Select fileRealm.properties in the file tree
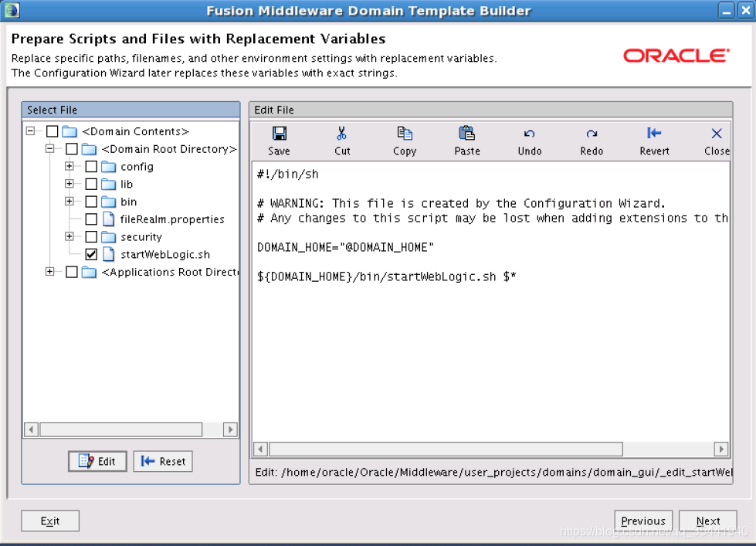The height and width of the screenshot is (546, 756). pos(172,219)
